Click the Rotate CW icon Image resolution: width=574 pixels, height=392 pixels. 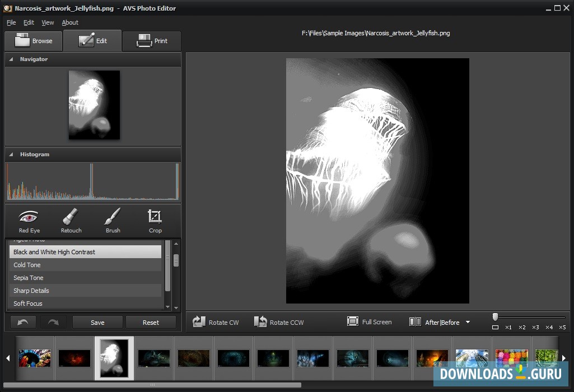[199, 321]
